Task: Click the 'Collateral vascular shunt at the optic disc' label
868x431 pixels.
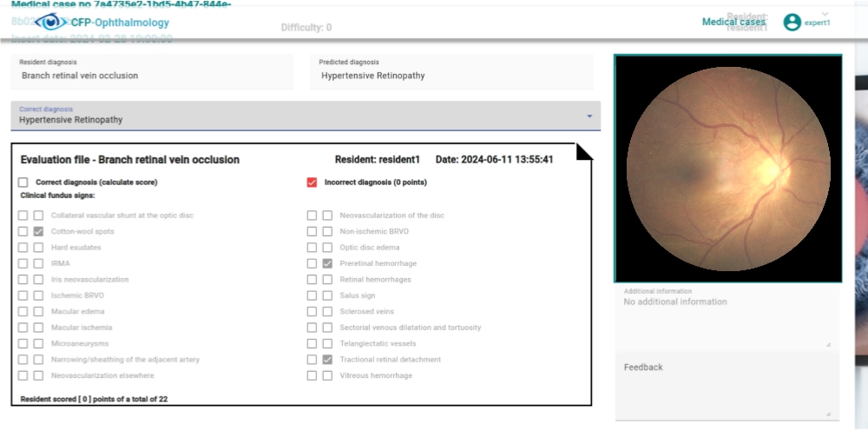Action: coord(122,215)
